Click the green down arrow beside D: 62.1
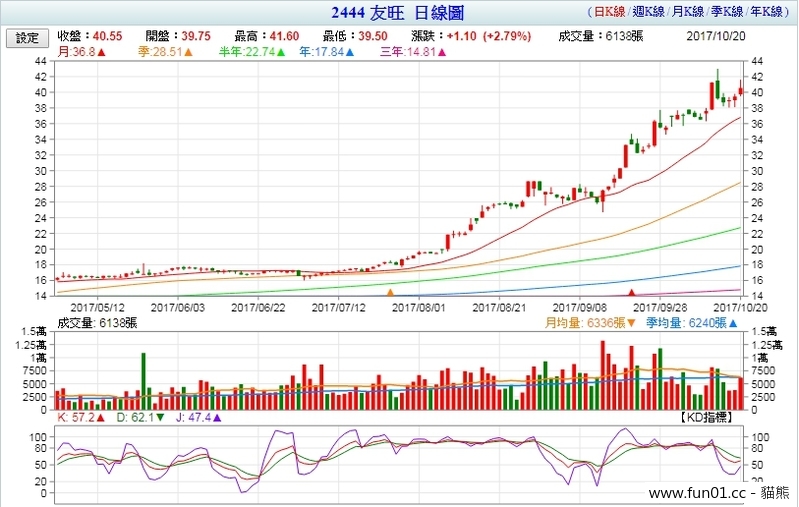 [x=160, y=418]
